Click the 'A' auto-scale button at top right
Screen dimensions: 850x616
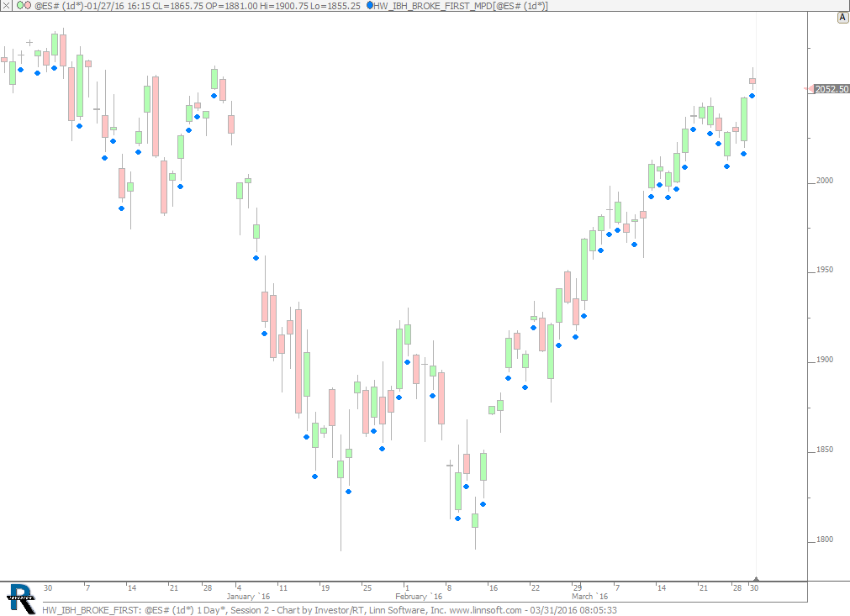(x=842, y=18)
